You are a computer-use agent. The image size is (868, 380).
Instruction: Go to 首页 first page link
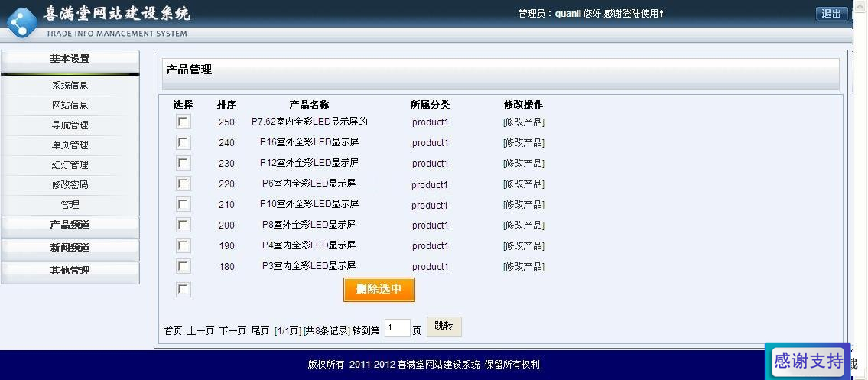(x=174, y=331)
